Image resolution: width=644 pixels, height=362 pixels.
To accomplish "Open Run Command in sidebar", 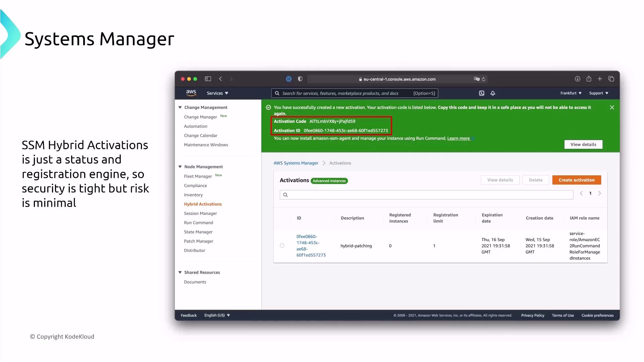I will pos(198,223).
